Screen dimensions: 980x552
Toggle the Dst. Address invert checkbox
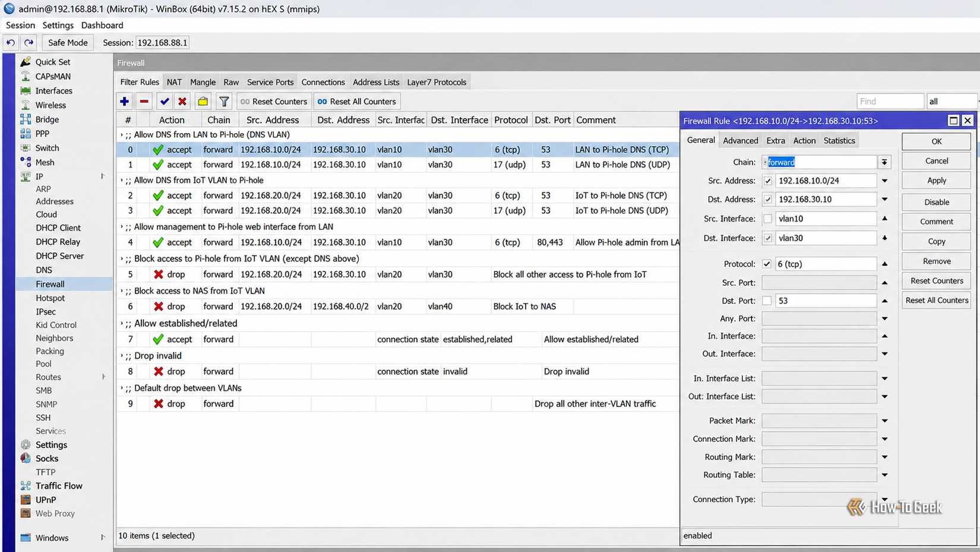click(767, 199)
